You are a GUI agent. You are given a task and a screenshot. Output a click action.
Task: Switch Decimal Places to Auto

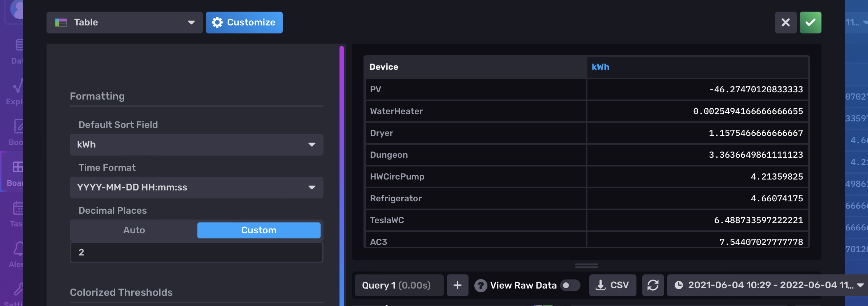point(134,230)
